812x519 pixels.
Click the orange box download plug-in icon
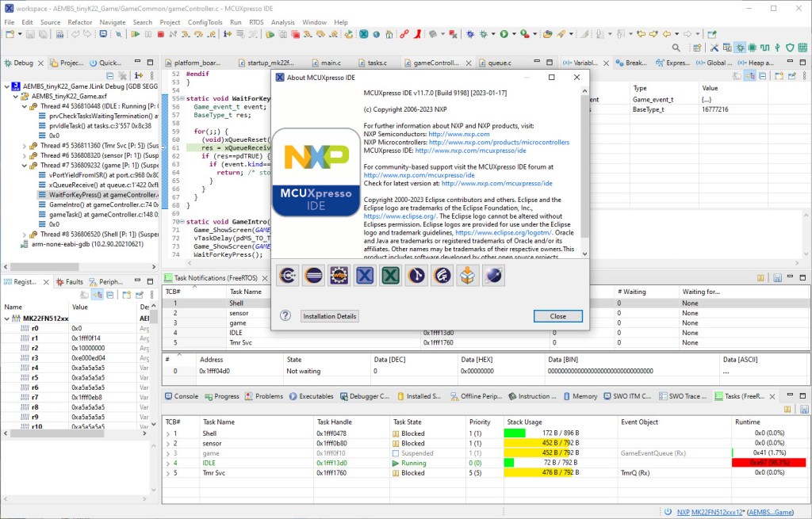(468, 275)
